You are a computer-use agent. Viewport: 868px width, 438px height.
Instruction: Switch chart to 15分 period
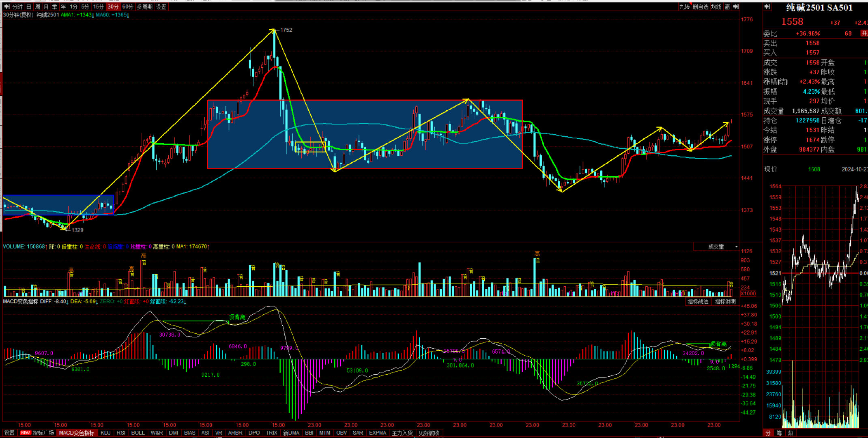click(98, 7)
